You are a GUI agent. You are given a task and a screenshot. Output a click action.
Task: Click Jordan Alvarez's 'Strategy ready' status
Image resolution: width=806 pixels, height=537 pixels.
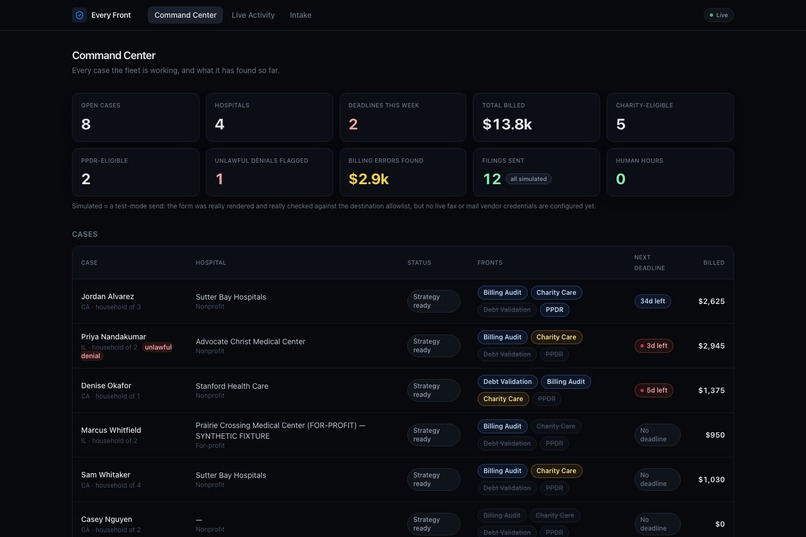(433, 301)
